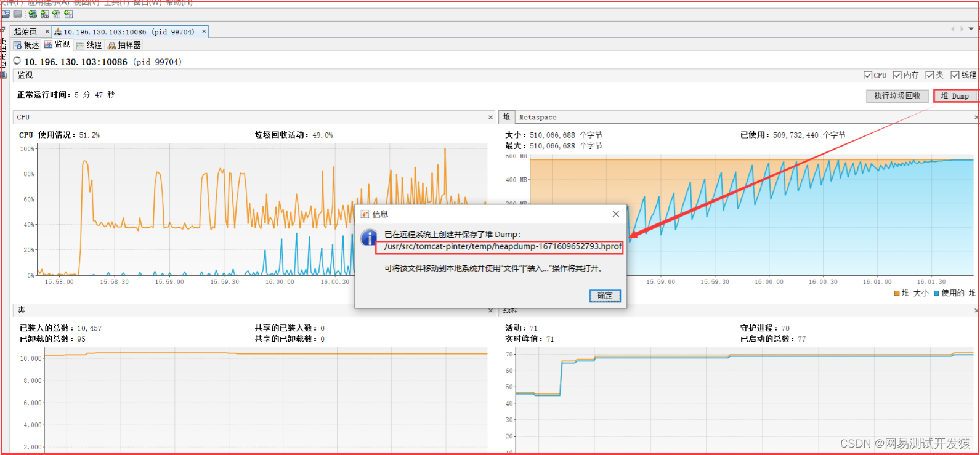
Task: Open the document list dropdown arrow
Action: pyautogui.click(x=971, y=29)
